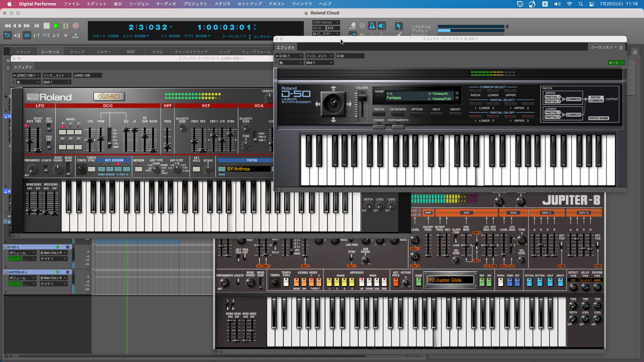Screen dimensions: 644x362
Task: Click the D-50 ABOUT button
Action: point(455,114)
